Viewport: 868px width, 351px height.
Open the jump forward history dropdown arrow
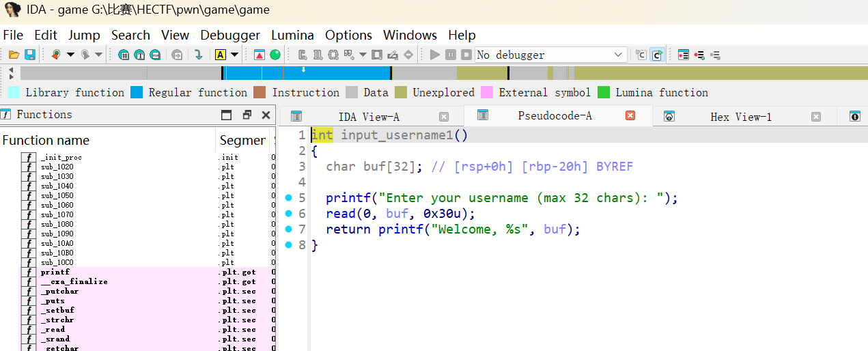99,55
